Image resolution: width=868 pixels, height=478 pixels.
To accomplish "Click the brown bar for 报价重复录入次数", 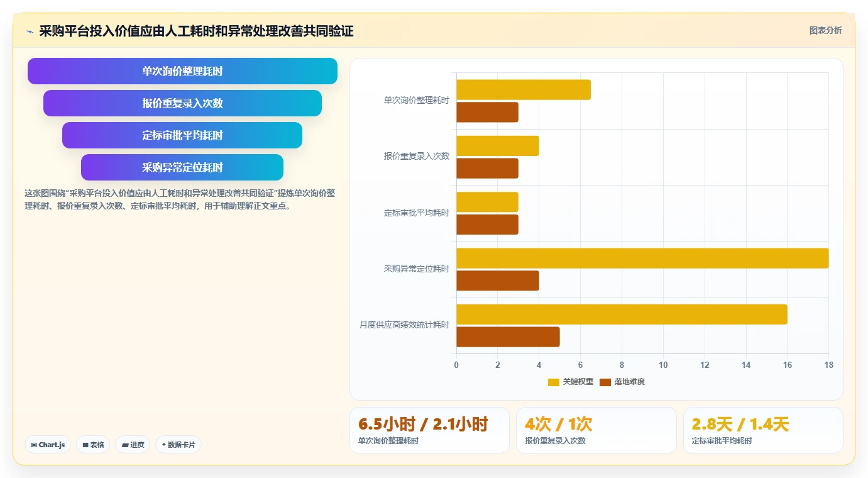I will (x=487, y=169).
